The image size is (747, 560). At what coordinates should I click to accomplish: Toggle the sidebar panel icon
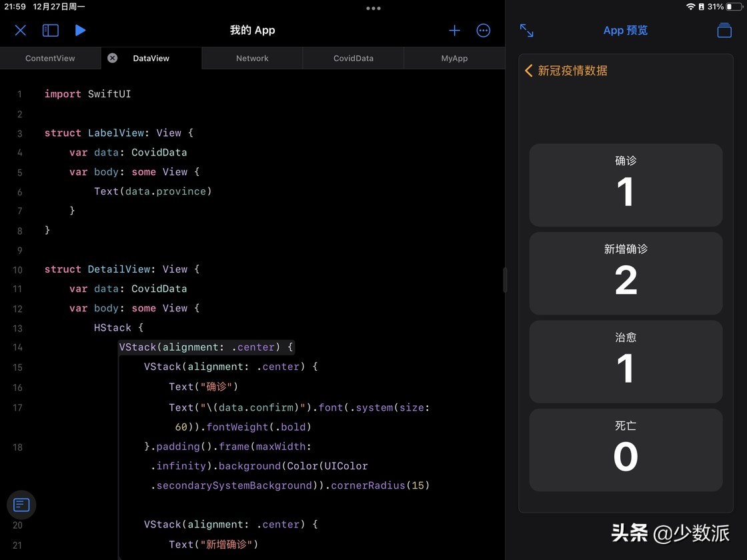tap(51, 31)
